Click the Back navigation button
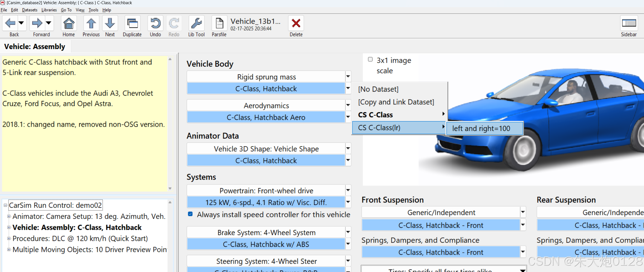644x272 pixels. [11, 23]
